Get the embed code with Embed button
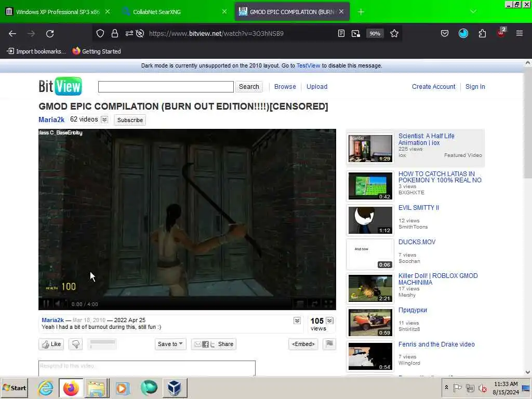532x399 pixels. (303, 344)
